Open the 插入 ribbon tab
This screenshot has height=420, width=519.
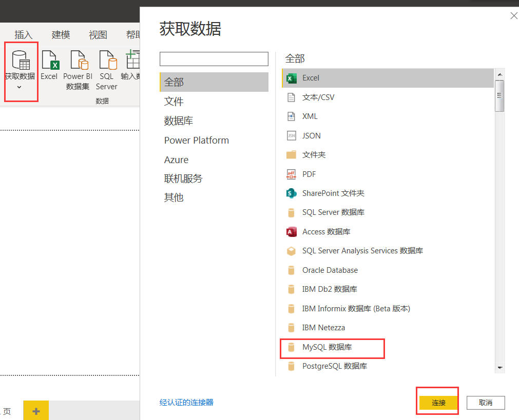(24, 34)
